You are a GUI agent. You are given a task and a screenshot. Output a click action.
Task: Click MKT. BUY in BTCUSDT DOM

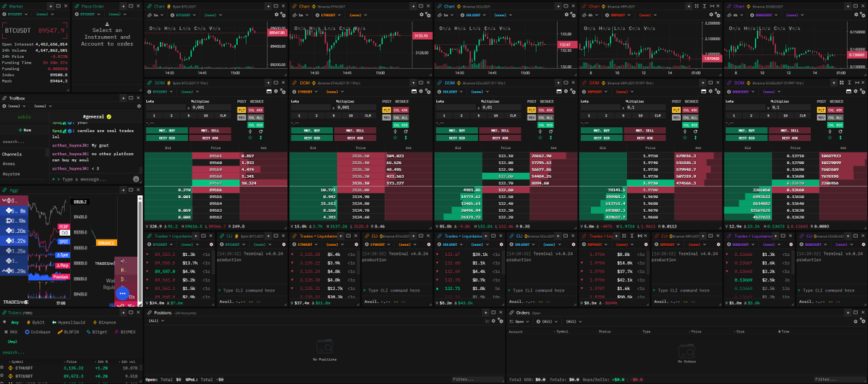pos(167,131)
